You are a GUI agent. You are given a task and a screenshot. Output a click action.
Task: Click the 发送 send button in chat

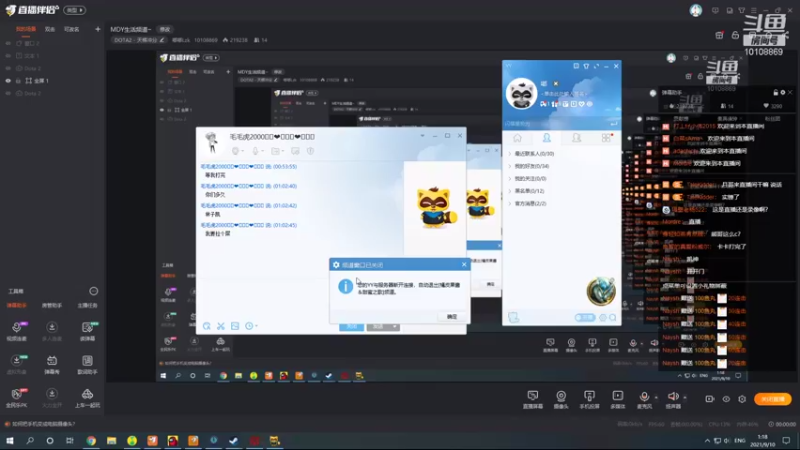(379, 327)
